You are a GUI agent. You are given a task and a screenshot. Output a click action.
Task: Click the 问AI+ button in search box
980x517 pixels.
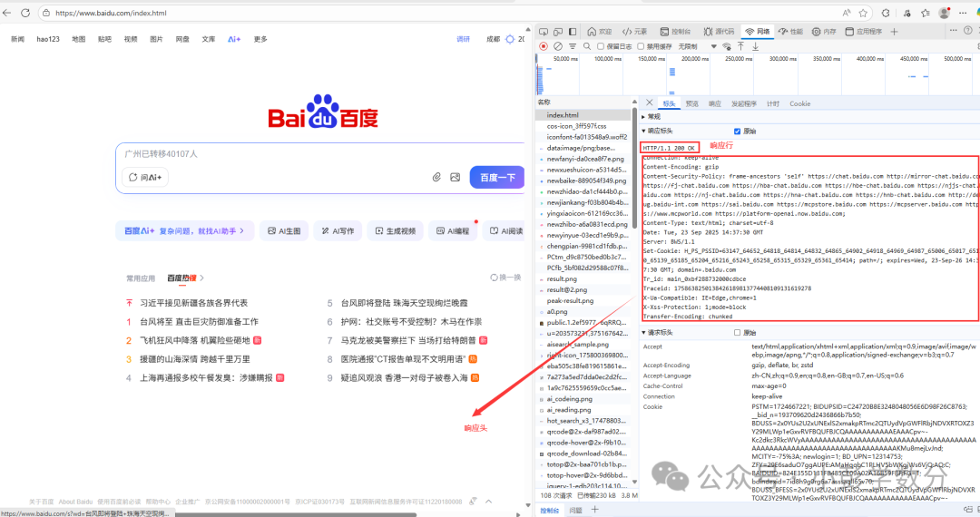pyautogui.click(x=145, y=178)
